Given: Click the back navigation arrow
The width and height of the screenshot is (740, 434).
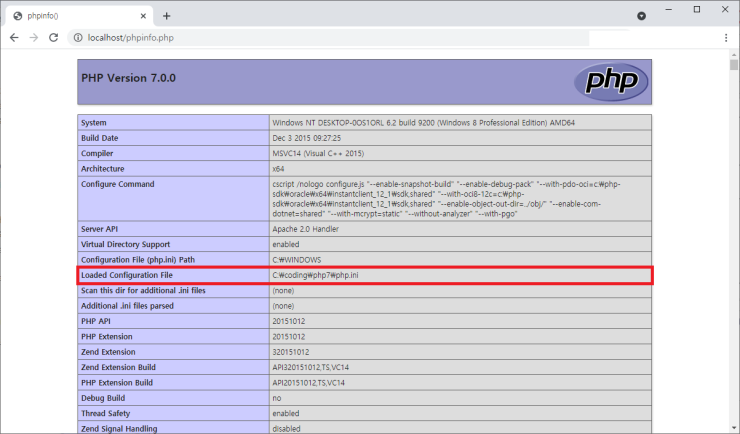Looking at the screenshot, I should tap(14, 37).
